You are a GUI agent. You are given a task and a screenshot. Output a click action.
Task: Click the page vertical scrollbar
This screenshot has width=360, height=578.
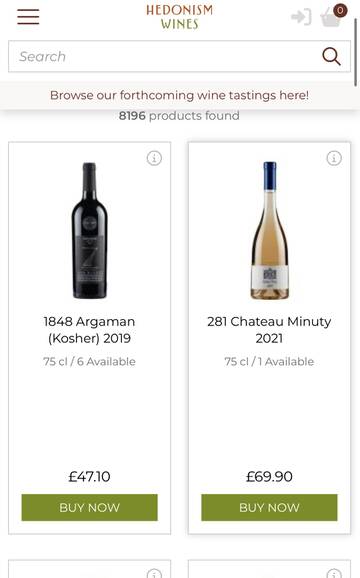tap(356, 52)
